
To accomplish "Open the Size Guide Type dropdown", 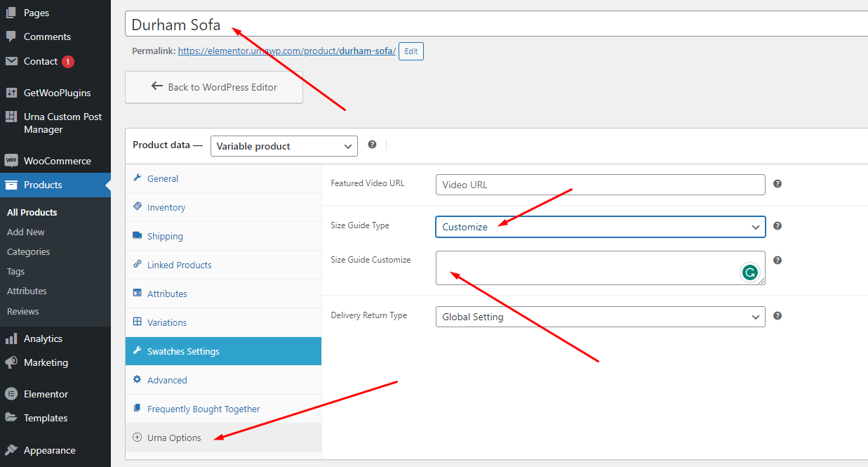I will [x=601, y=227].
